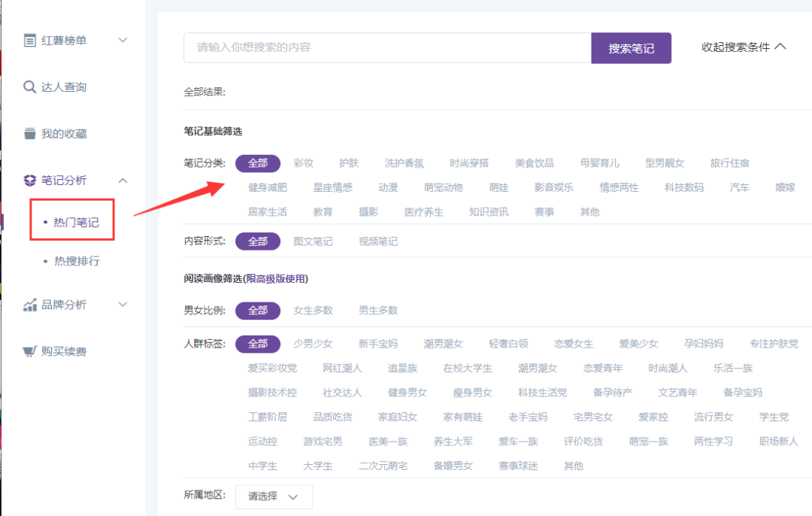This screenshot has height=516, width=812.
Task: Select 图文笔记 content format filter
Action: point(313,241)
